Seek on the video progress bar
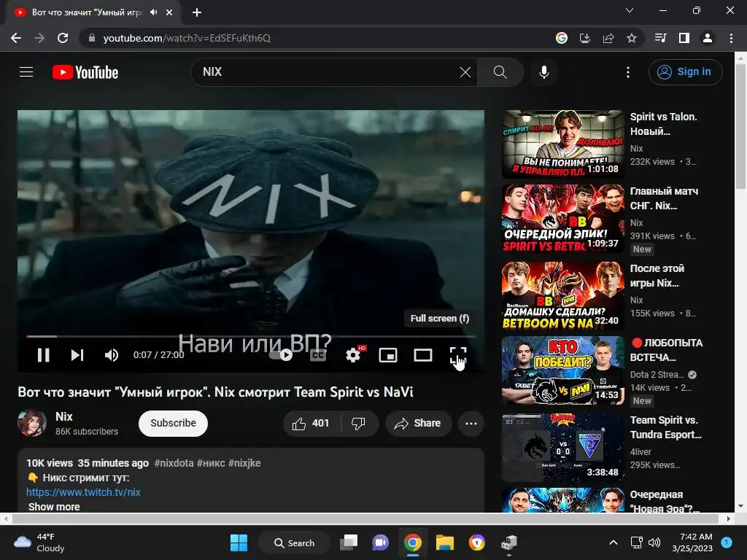The image size is (747, 560). [251, 336]
